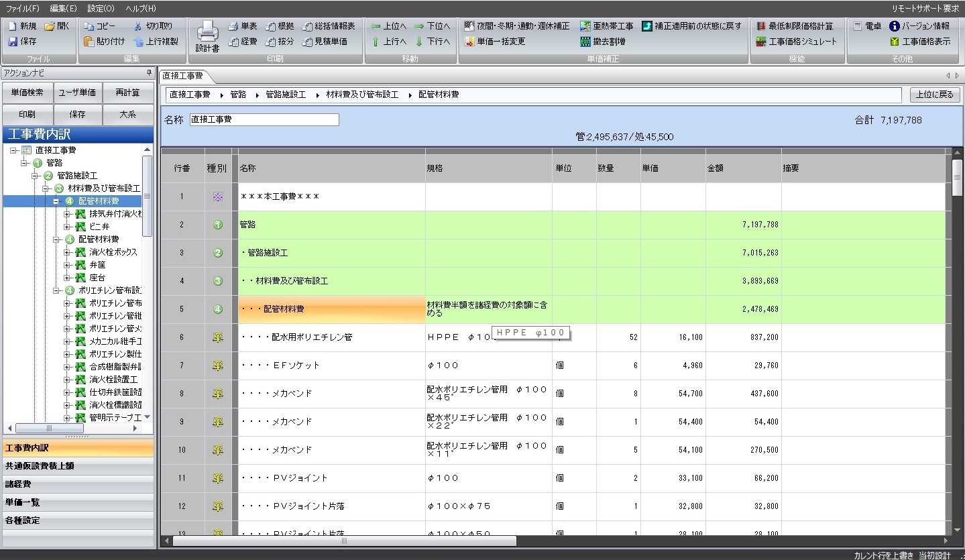Image resolution: width=965 pixels, height=560 pixels.
Task: Click the 名称 input field
Action: click(264, 120)
